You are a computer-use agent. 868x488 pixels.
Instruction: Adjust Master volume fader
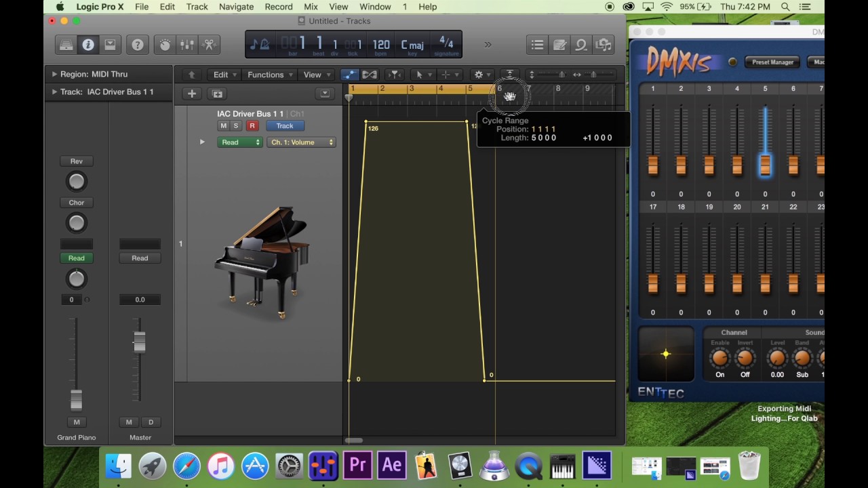(x=139, y=342)
